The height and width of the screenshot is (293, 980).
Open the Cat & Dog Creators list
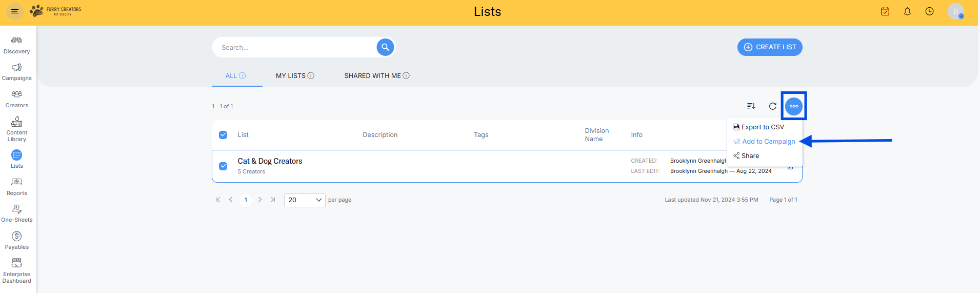[270, 161]
